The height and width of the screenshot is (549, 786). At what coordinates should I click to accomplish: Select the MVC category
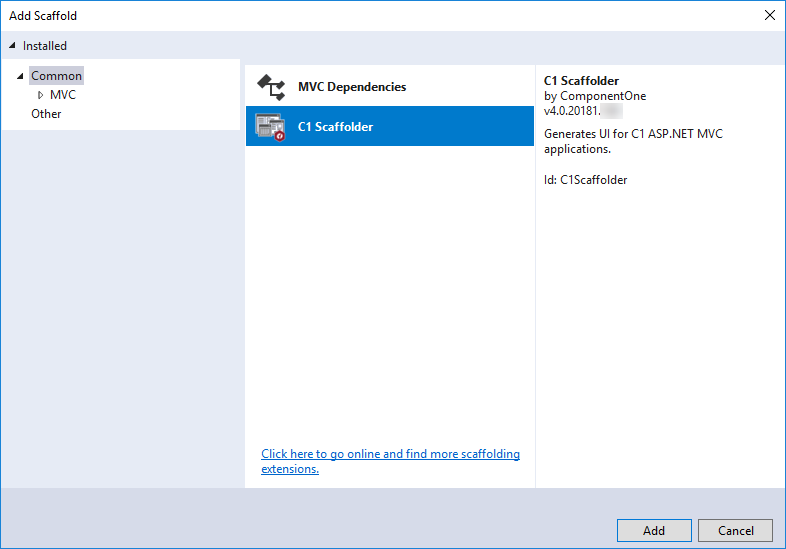pos(63,95)
